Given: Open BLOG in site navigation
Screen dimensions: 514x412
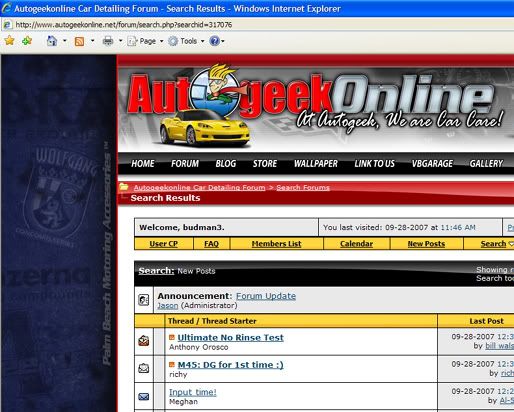Looking at the screenshot, I should click(226, 164).
